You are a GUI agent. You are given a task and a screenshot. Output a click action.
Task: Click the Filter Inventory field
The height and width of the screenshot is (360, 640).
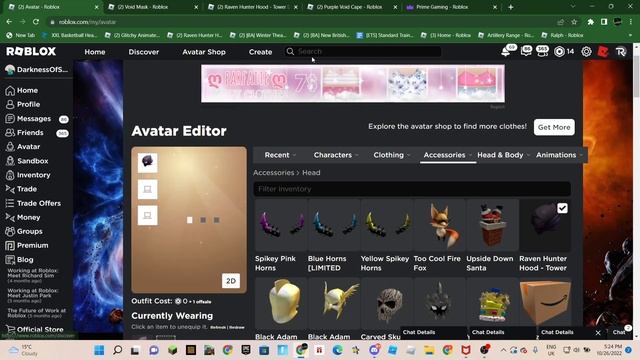click(412, 189)
